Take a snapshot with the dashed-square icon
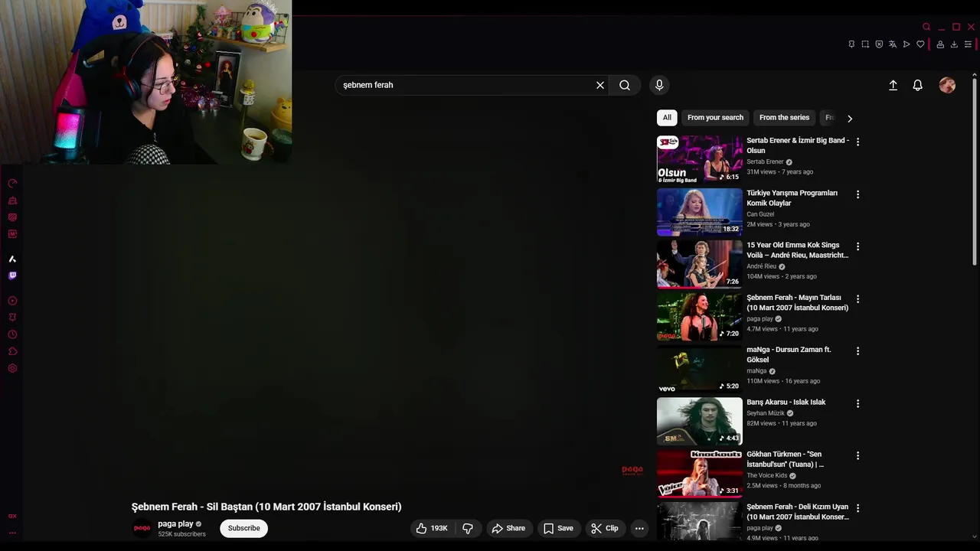The height and width of the screenshot is (551, 980). pyautogui.click(x=865, y=44)
